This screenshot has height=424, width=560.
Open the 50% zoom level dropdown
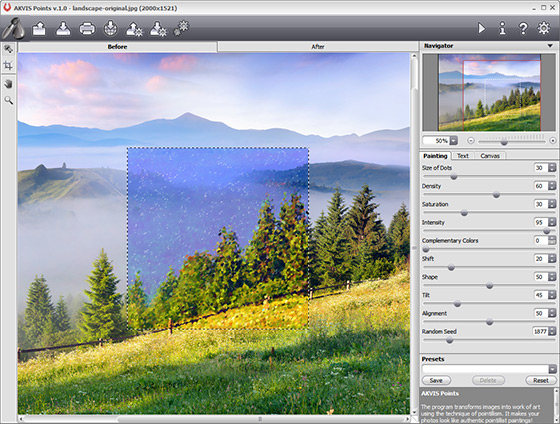(453, 141)
